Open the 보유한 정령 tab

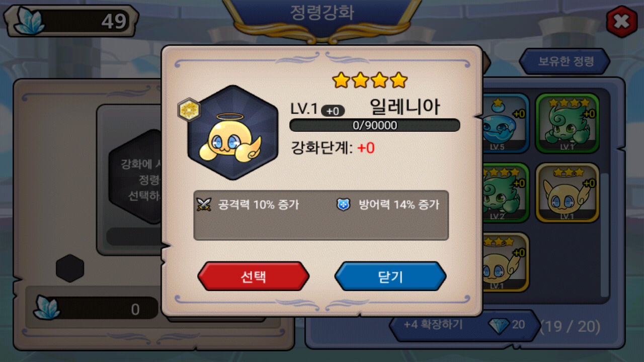pyautogui.click(x=565, y=61)
